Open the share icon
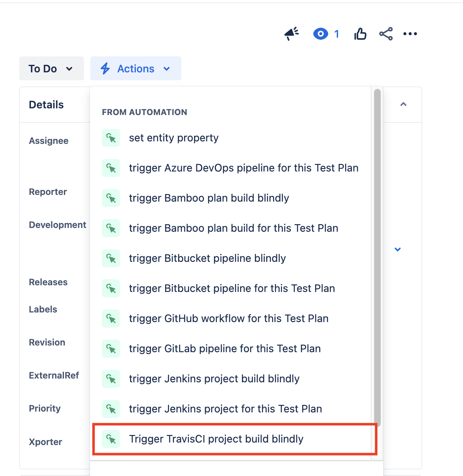Image resolution: width=463 pixels, height=476 pixels. 386,34
